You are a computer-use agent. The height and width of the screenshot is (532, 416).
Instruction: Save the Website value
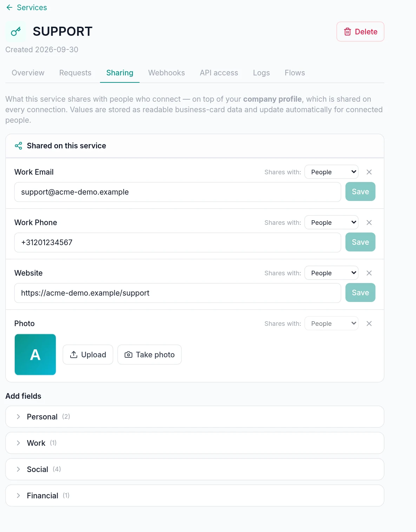[x=360, y=292]
